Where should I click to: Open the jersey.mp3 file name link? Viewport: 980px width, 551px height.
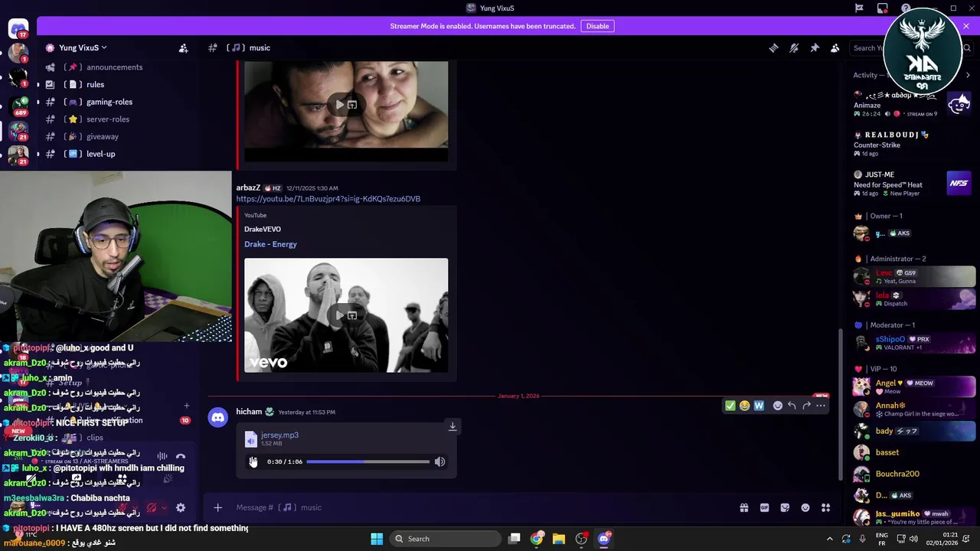coord(279,435)
